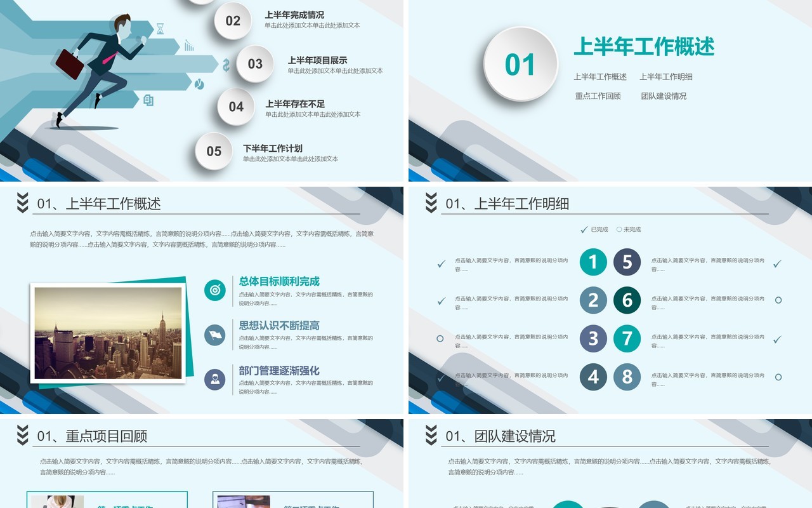Click number 2 circle in the work details slide

(x=593, y=300)
